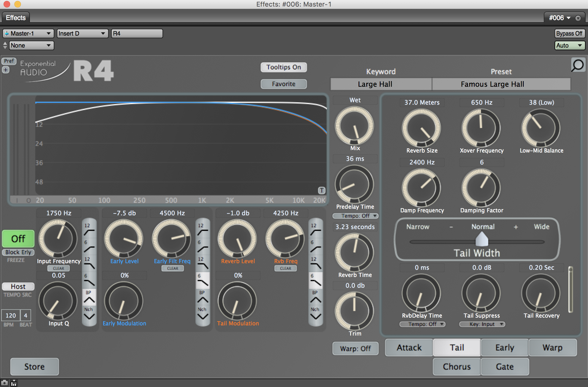The width and height of the screenshot is (588, 387).
Task: Click the Effects tab header
Action: (16, 18)
